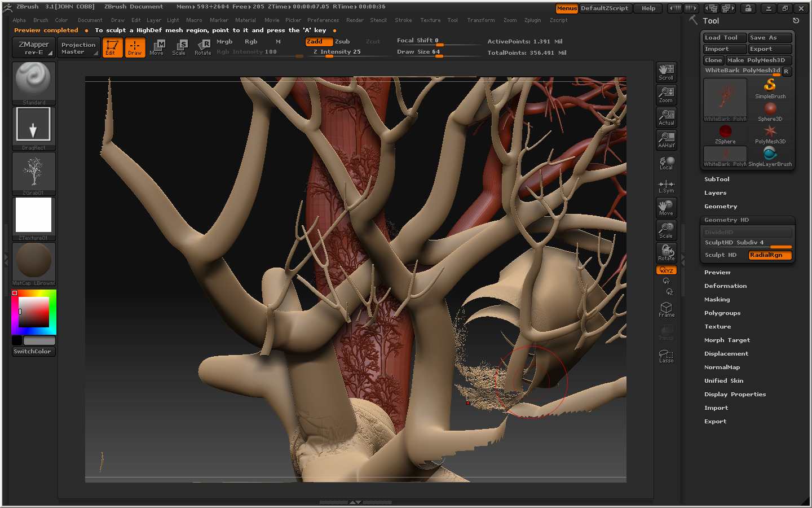Click Make PolyMesh3D button

[x=758, y=60]
